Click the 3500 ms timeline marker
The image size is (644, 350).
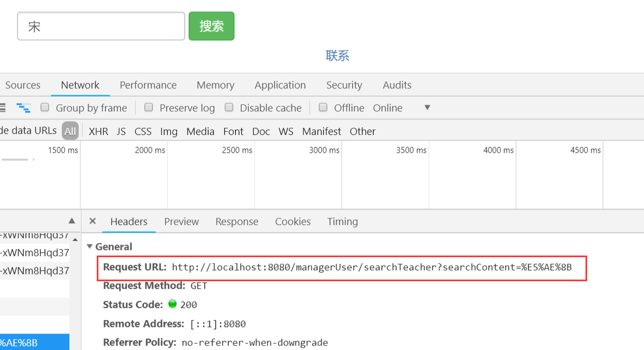411,150
